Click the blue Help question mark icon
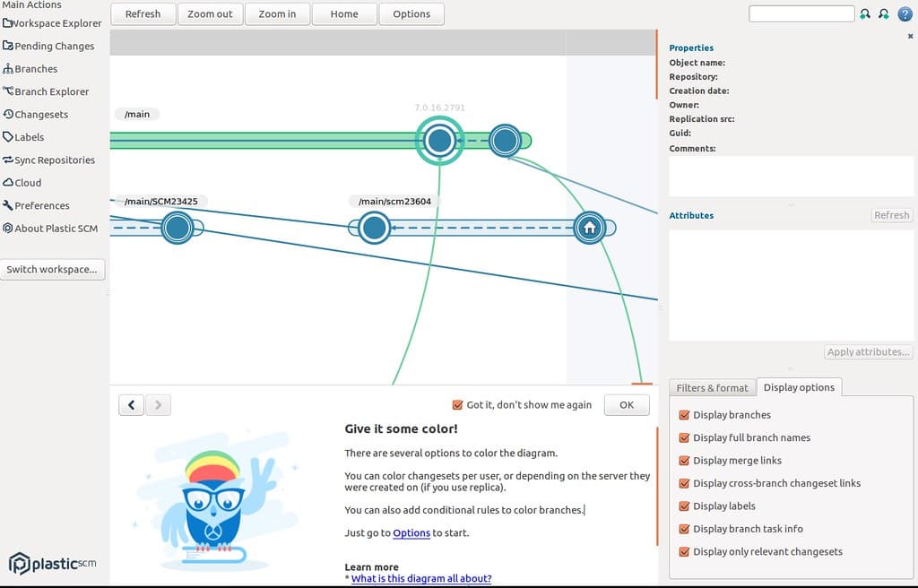Screen dimensions: 918x588 (905, 13)
